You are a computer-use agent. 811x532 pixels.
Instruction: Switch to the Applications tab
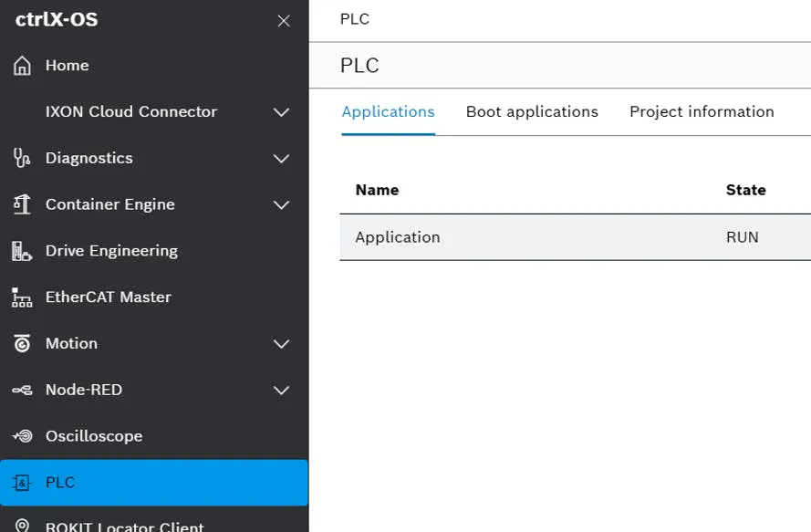tap(388, 111)
